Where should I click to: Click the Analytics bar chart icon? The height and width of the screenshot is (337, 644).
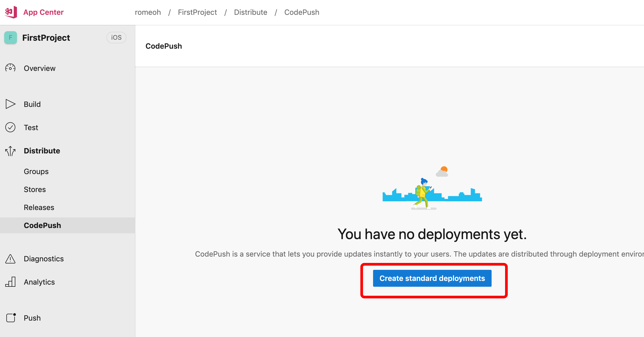click(10, 282)
